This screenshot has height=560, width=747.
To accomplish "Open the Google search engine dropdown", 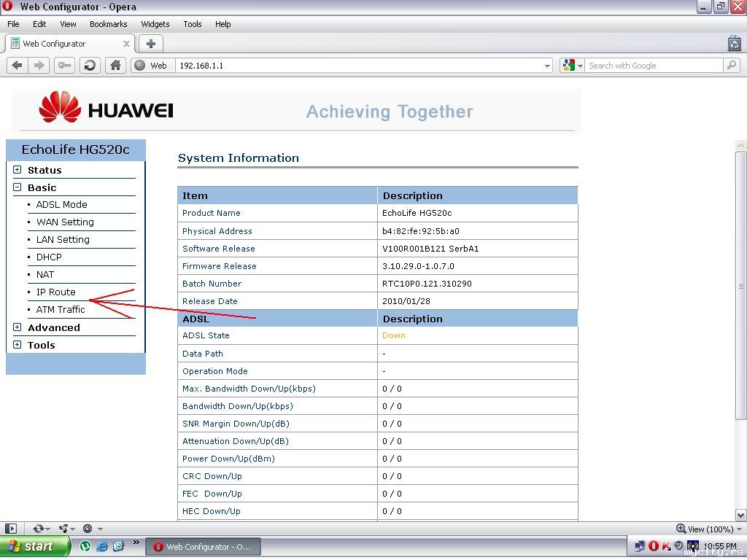I will tap(572, 65).
